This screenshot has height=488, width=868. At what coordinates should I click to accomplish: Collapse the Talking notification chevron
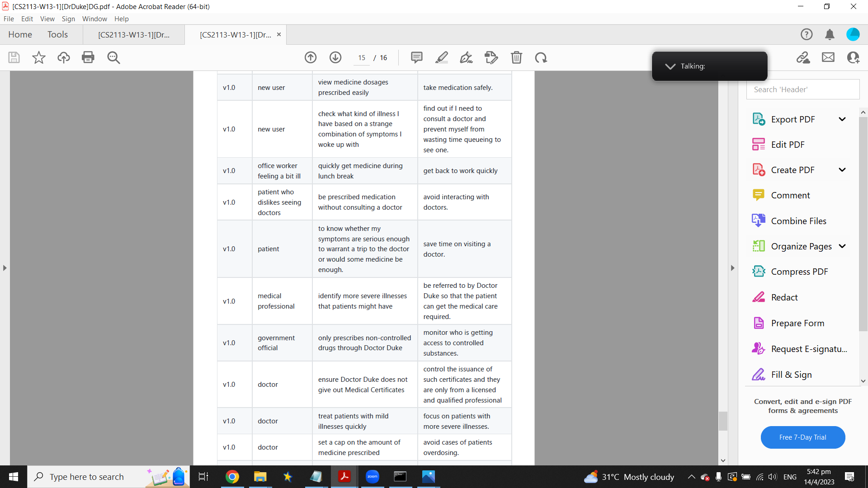(x=670, y=66)
